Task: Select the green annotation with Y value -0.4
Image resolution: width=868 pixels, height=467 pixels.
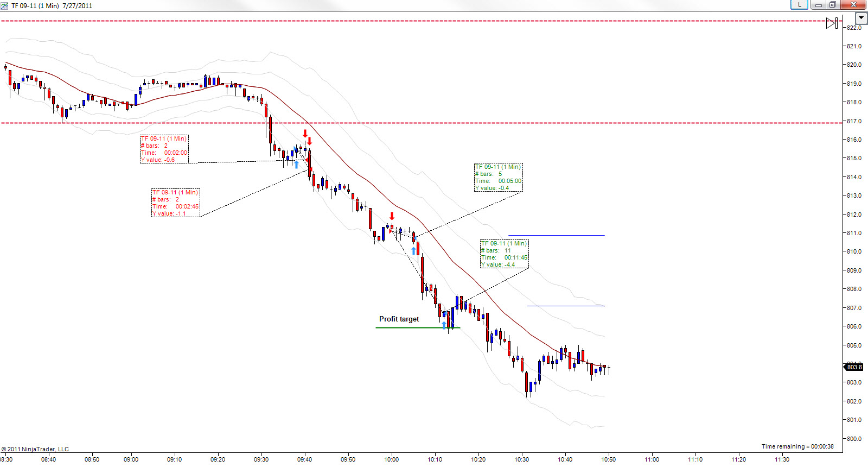Action: coord(498,177)
